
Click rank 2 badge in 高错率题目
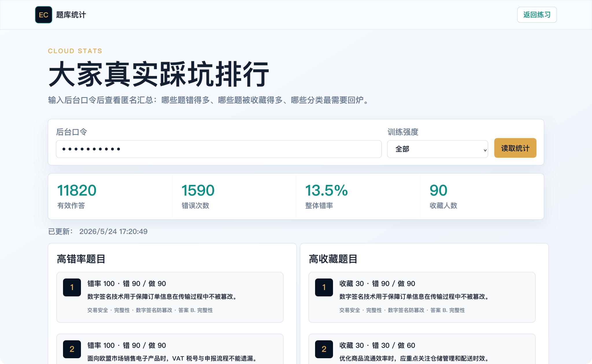[x=72, y=349]
